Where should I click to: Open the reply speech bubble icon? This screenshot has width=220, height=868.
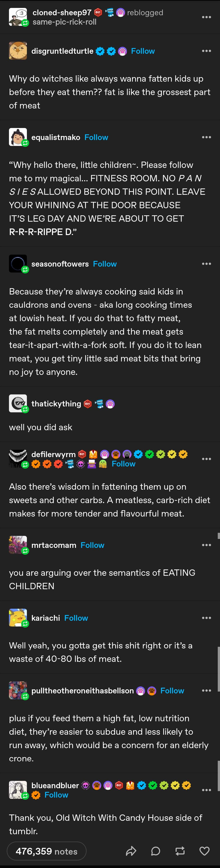[x=156, y=851]
